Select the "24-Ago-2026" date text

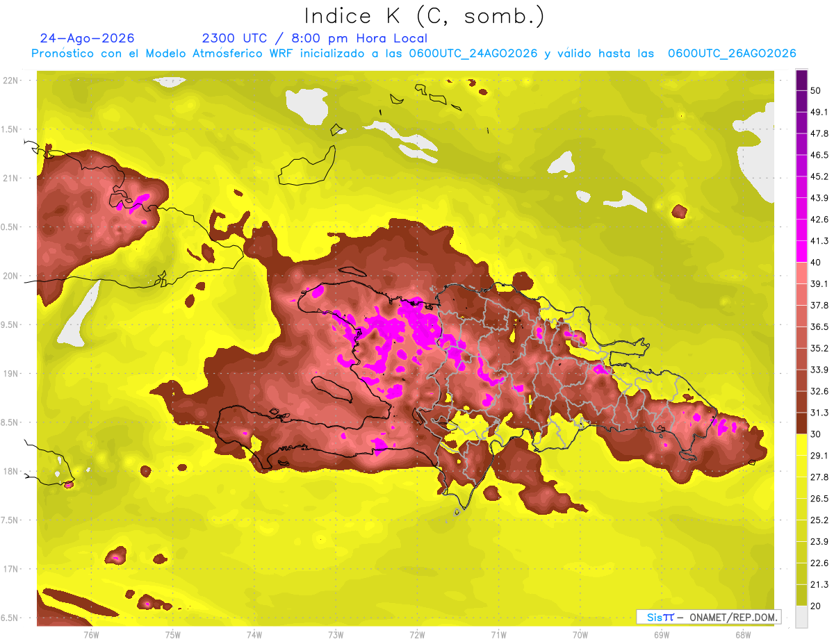click(88, 38)
